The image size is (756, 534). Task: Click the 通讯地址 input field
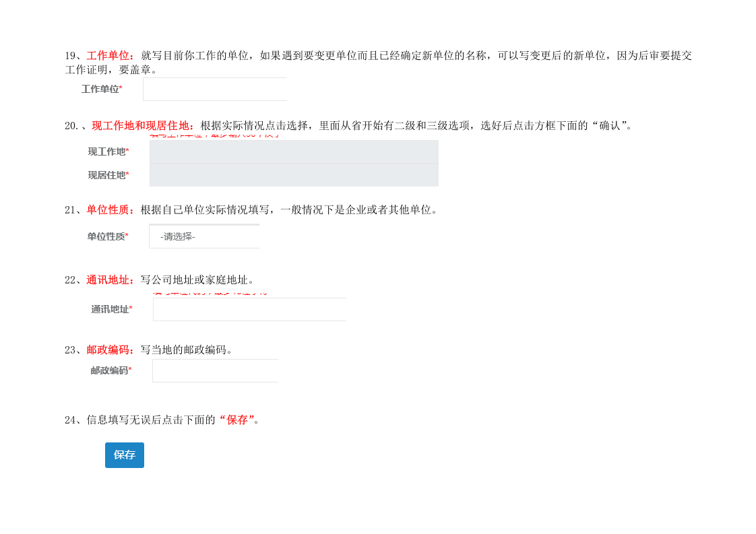250,309
